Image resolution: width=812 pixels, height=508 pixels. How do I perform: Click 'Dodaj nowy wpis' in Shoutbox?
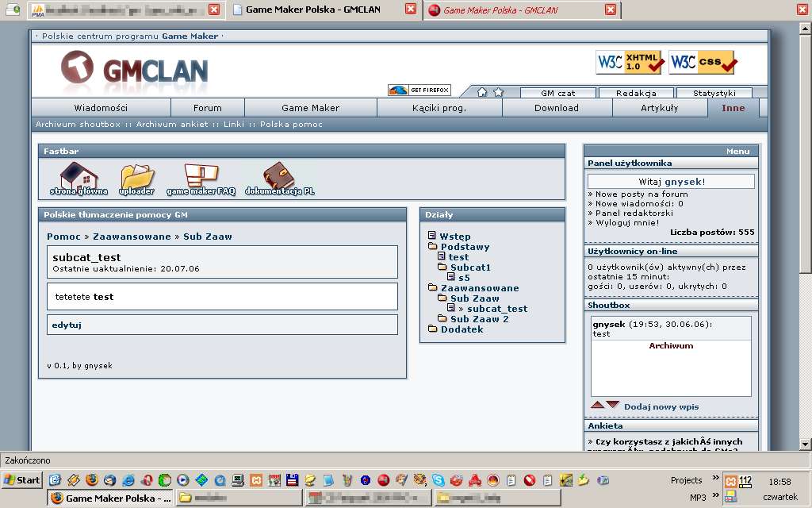coord(661,406)
